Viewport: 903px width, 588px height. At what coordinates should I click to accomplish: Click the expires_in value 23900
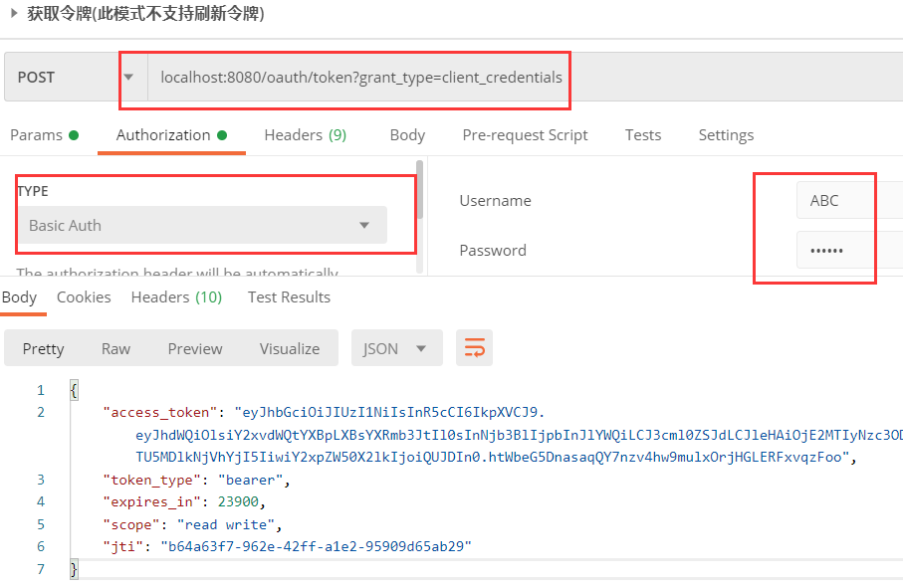pyautogui.click(x=238, y=501)
